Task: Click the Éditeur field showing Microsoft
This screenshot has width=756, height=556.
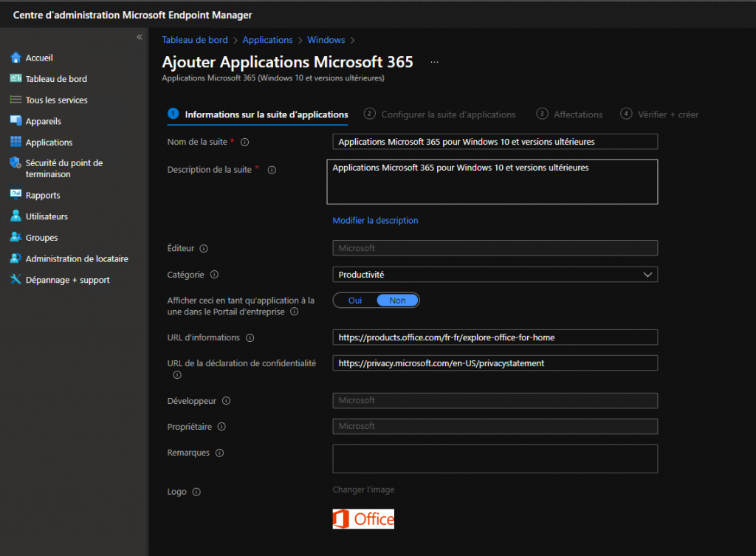Action: (x=495, y=248)
